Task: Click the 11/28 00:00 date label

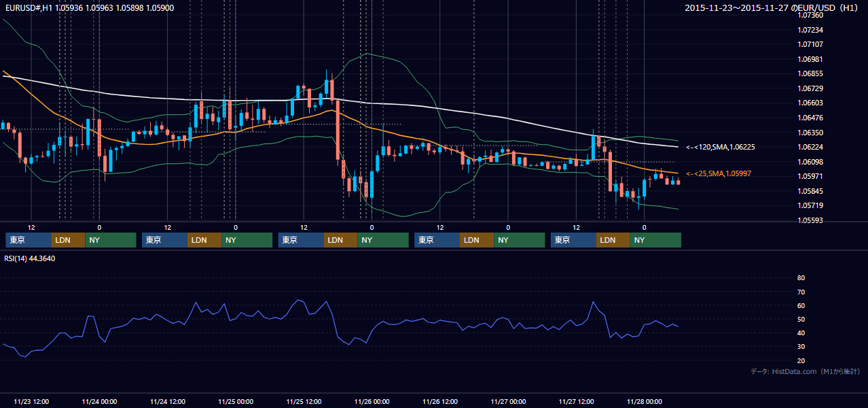Action: pyautogui.click(x=645, y=401)
